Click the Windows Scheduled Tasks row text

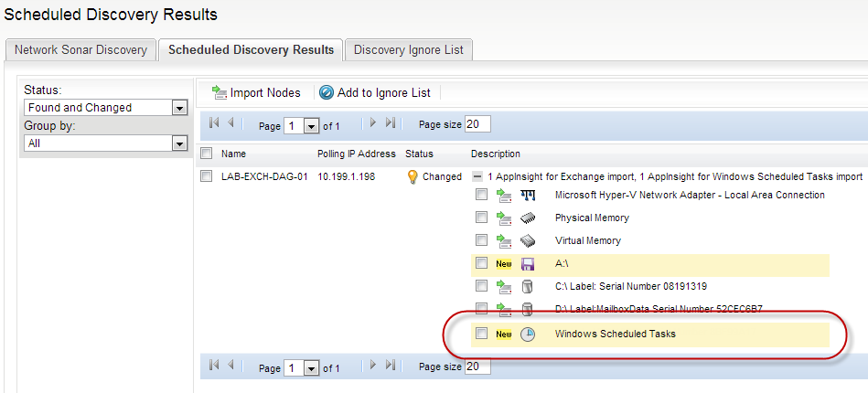pyautogui.click(x=615, y=335)
